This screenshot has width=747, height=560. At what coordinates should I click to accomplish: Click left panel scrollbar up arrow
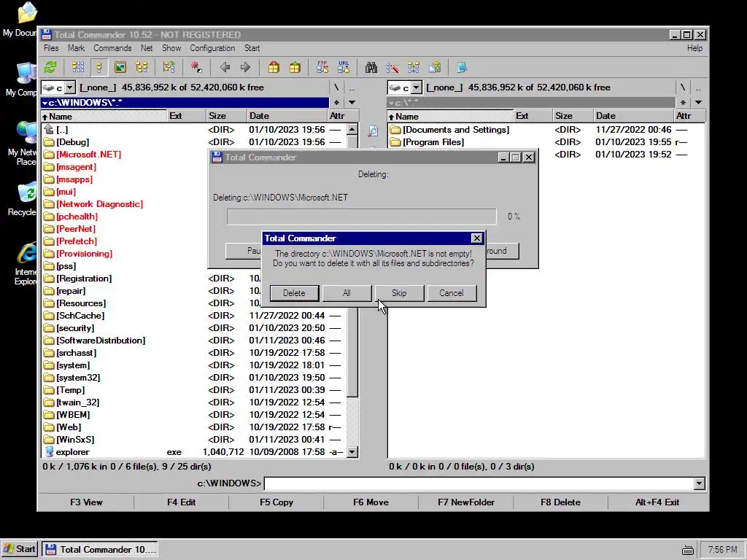(352, 130)
